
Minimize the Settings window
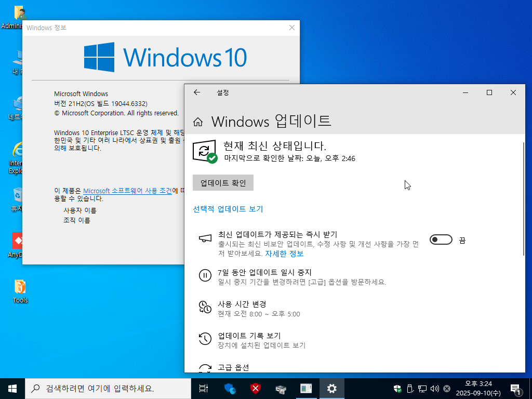tap(465, 92)
